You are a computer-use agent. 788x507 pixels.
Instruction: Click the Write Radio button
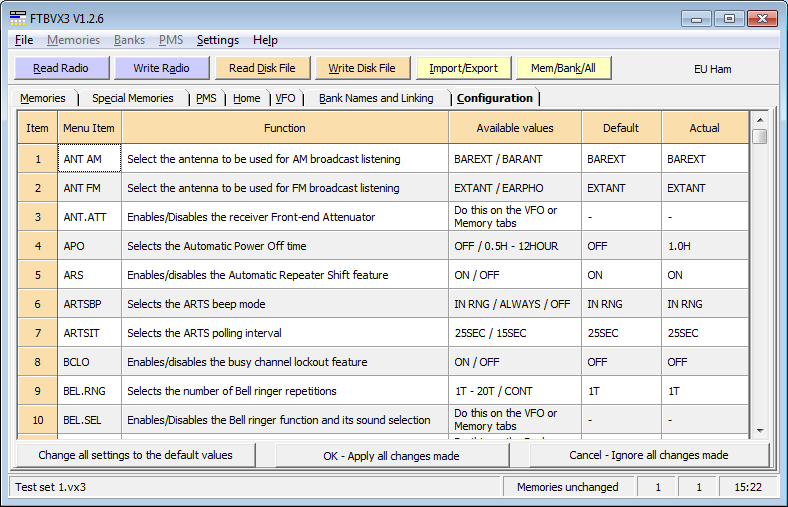tap(160, 68)
